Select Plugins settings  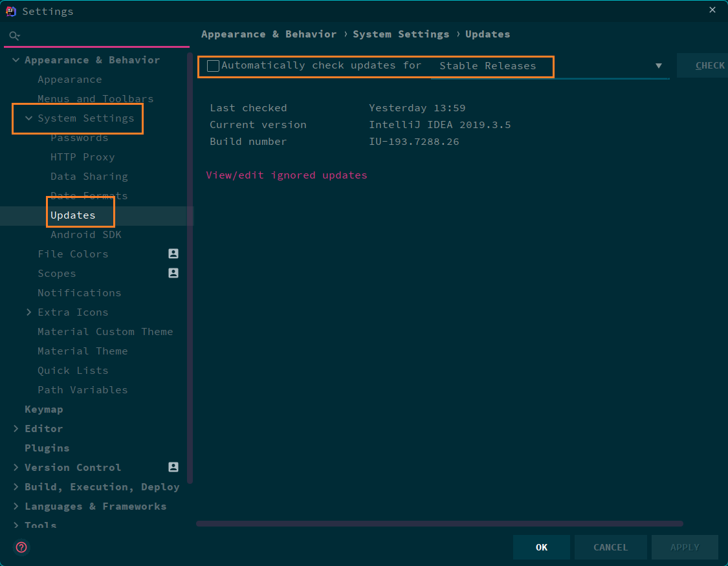pos(47,448)
